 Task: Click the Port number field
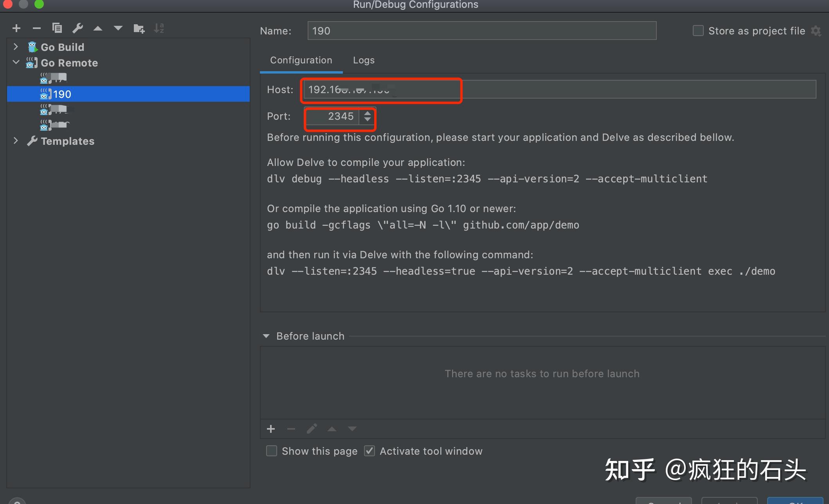[332, 116]
